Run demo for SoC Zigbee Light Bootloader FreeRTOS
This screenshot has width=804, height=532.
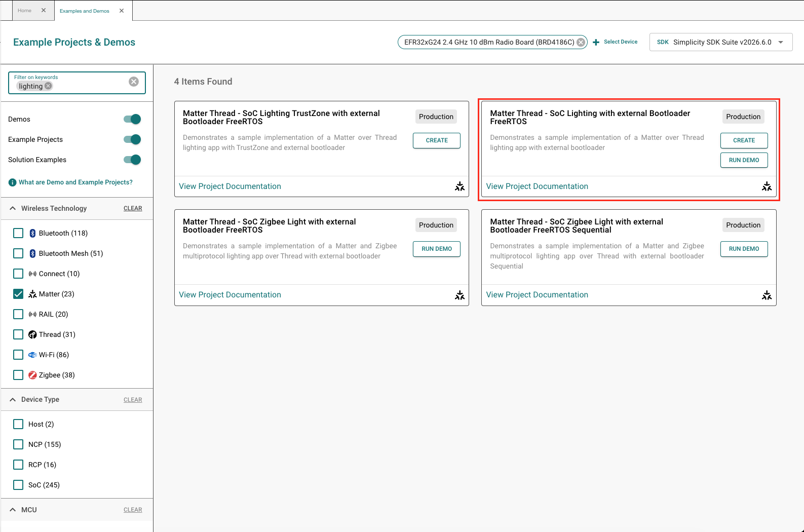(x=437, y=249)
